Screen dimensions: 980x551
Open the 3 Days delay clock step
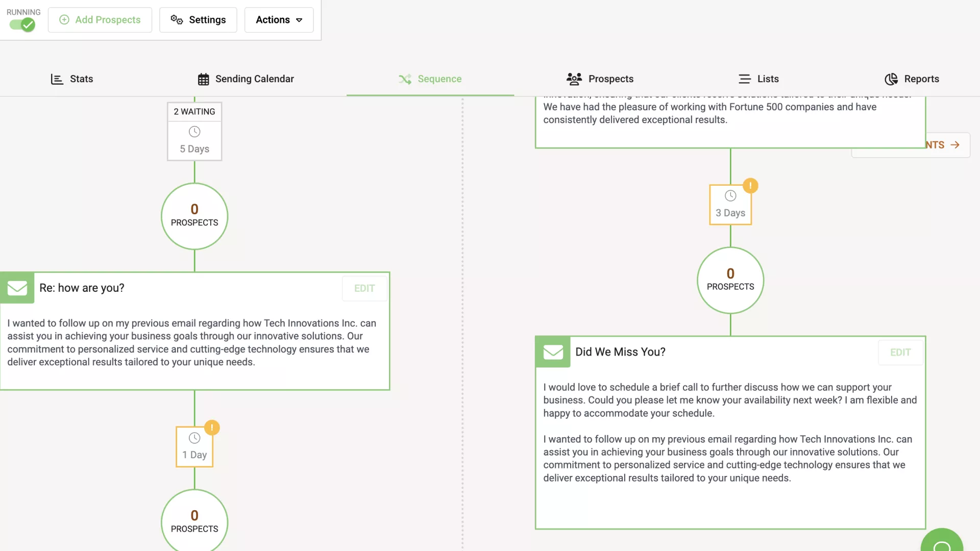(730, 205)
